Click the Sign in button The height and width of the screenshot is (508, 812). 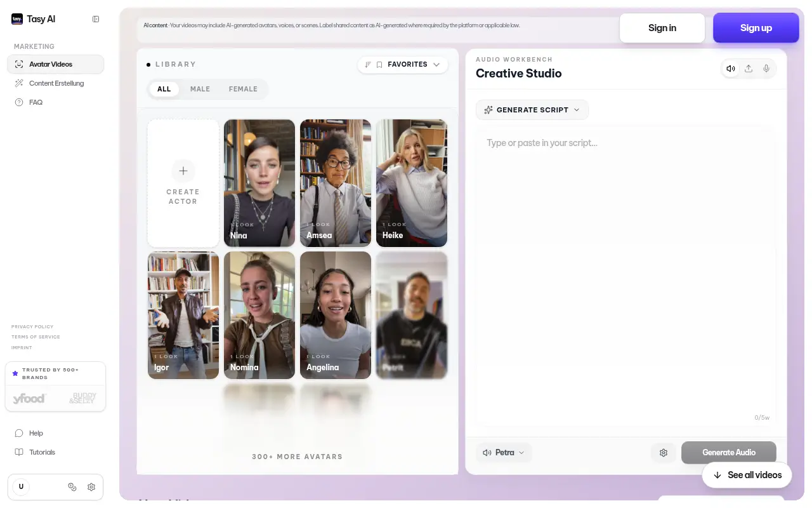[x=662, y=28]
